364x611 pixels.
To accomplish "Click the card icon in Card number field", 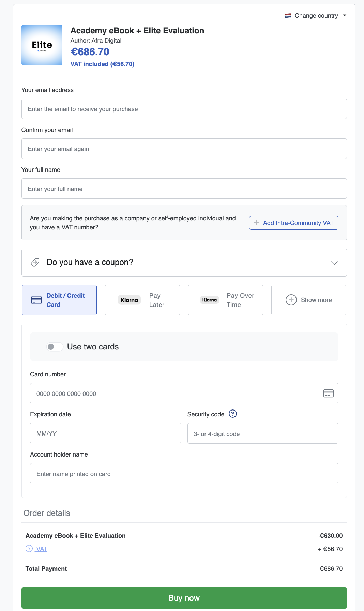I will (328, 393).
